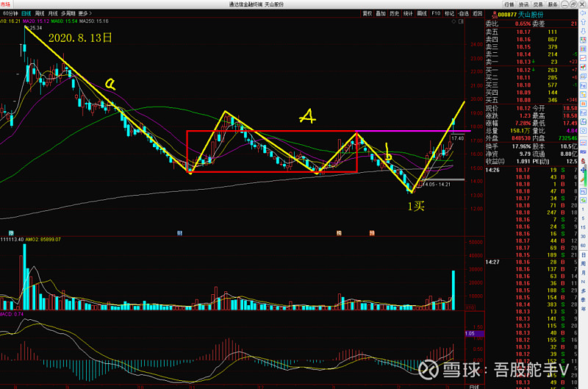This screenshot has height=389, width=588.
Task: Switch to the 日线 daily chart tab
Action: pyautogui.click(x=26, y=13)
